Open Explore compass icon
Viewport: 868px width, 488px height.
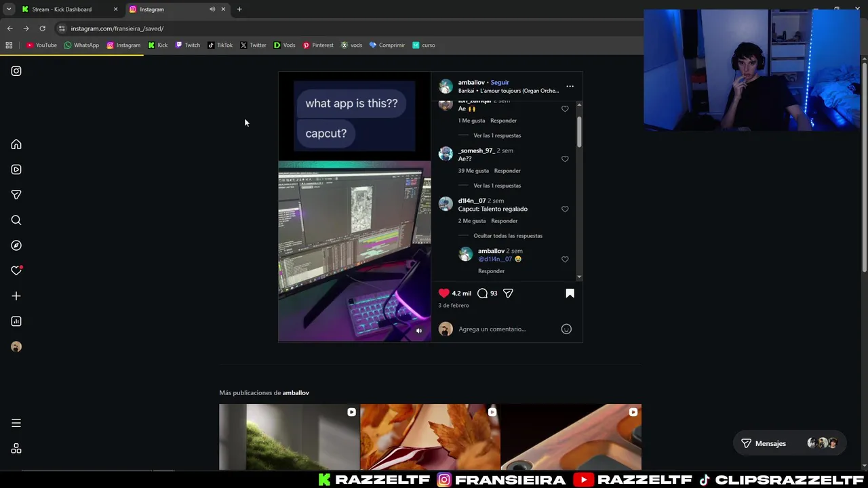(16, 245)
